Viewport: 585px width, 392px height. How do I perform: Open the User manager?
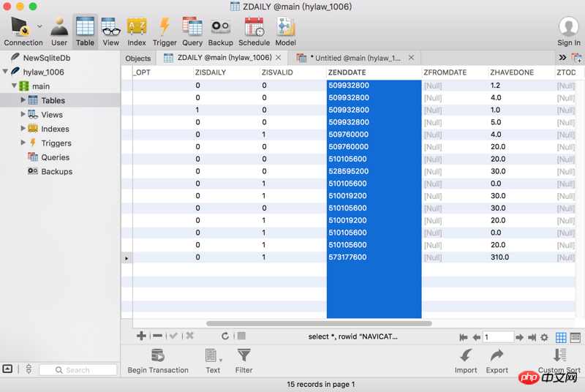point(59,31)
